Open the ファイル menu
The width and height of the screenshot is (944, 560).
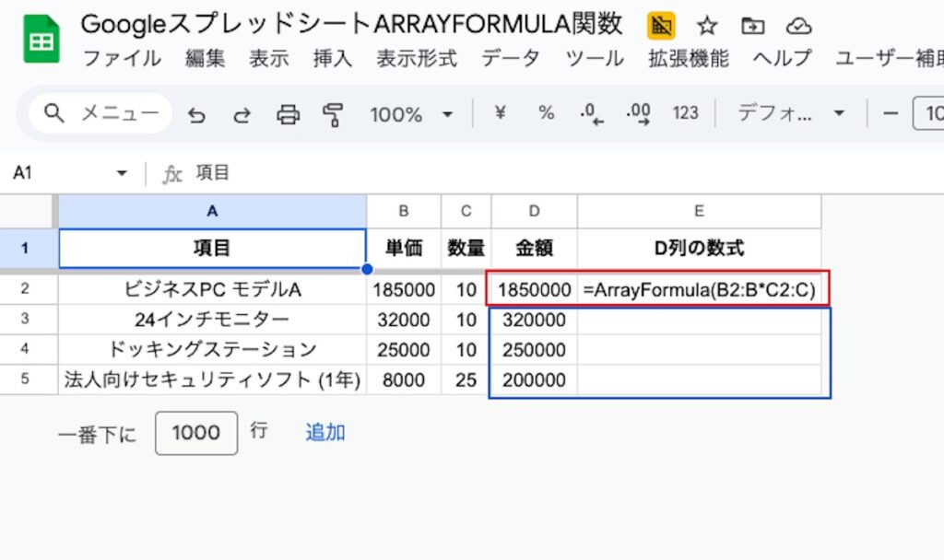tap(122, 58)
